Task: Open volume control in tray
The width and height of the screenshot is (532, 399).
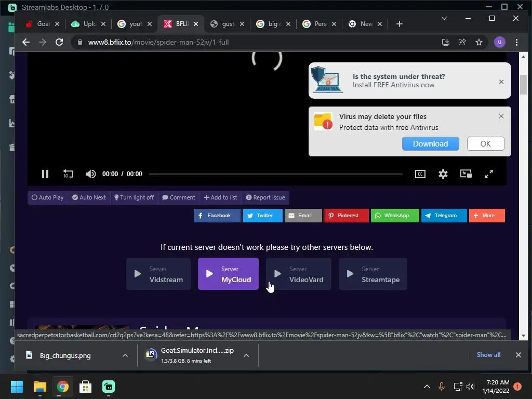Action: click(x=470, y=387)
